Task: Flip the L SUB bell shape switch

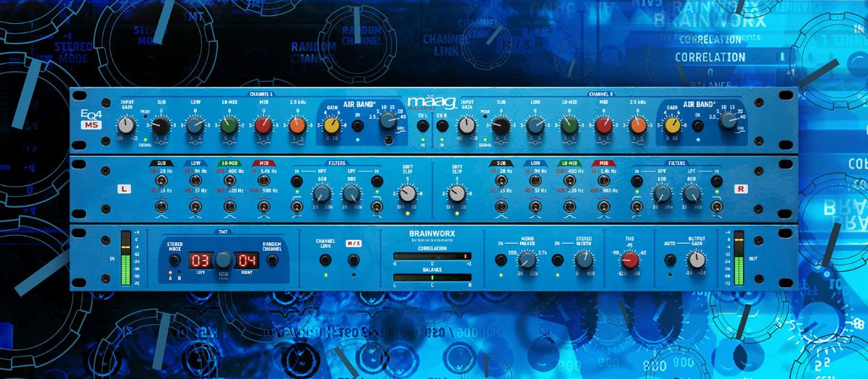Action: pos(161,208)
